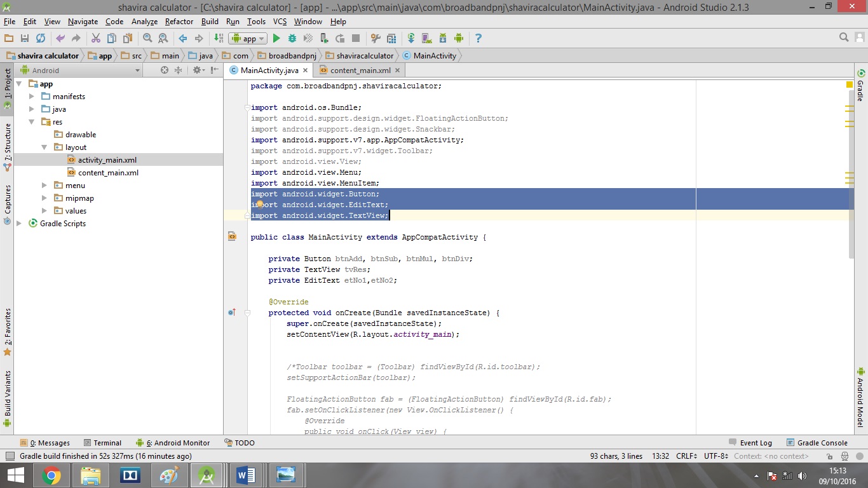
Task: Open the SDK Manager icon
Action: pyautogui.click(x=443, y=39)
